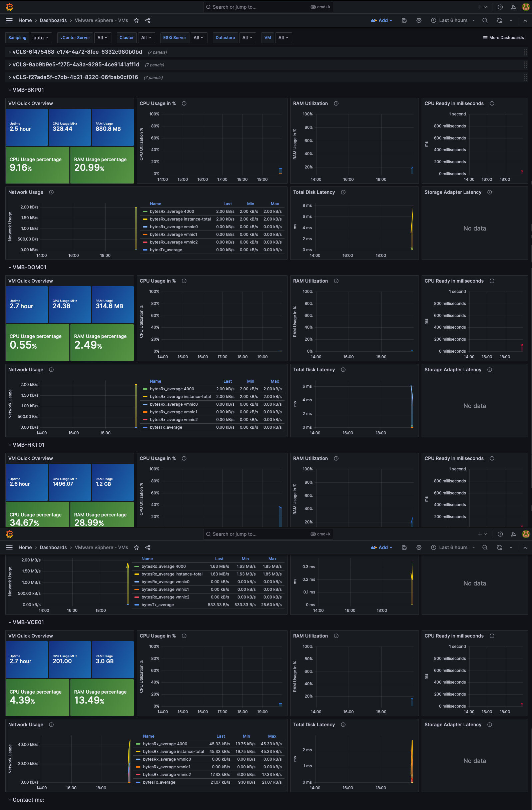
Task: Show info for VMB-VCE01 CPU Ready panel
Action: (x=492, y=636)
